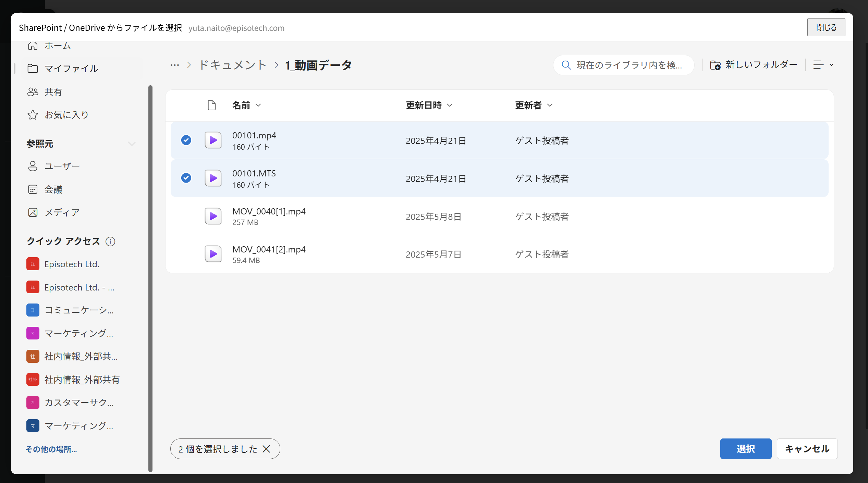Image resolution: width=868 pixels, height=483 pixels.
Task: Open the 更新者 column sort dropdown
Action: click(x=550, y=105)
